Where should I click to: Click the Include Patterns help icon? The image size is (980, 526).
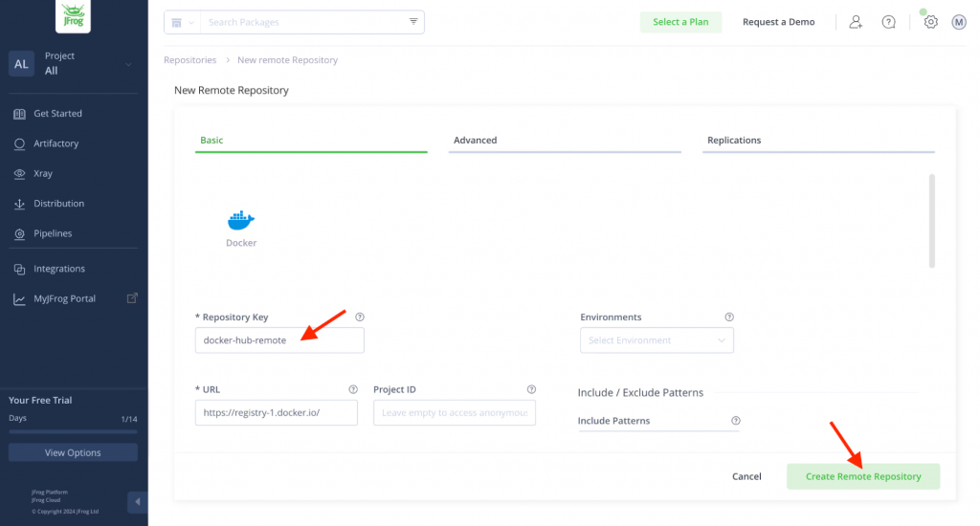coord(736,421)
